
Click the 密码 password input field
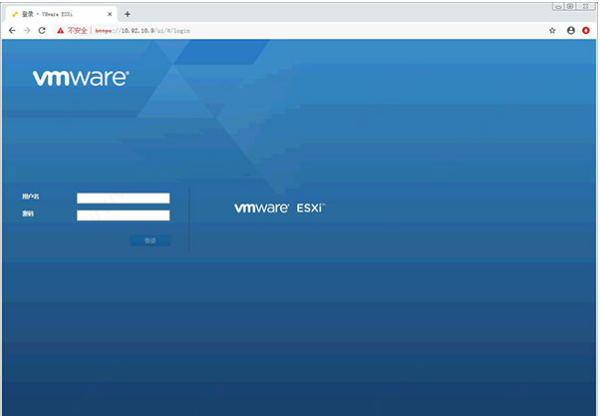click(x=123, y=215)
